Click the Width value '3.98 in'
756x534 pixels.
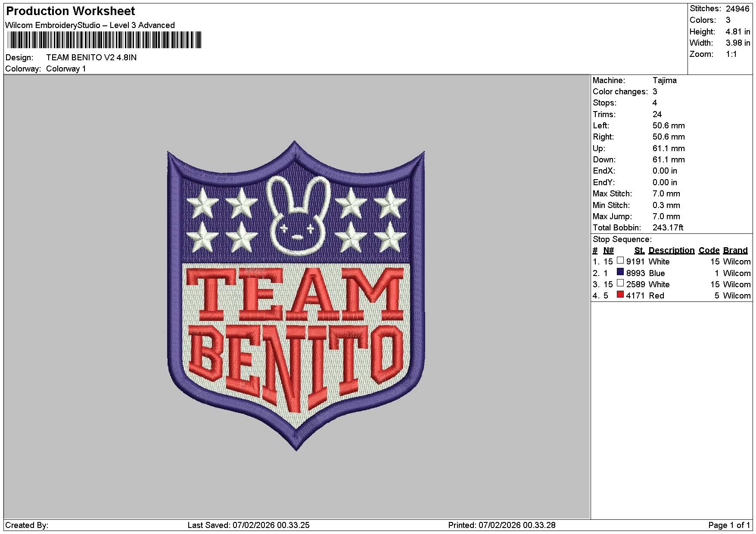click(x=737, y=43)
